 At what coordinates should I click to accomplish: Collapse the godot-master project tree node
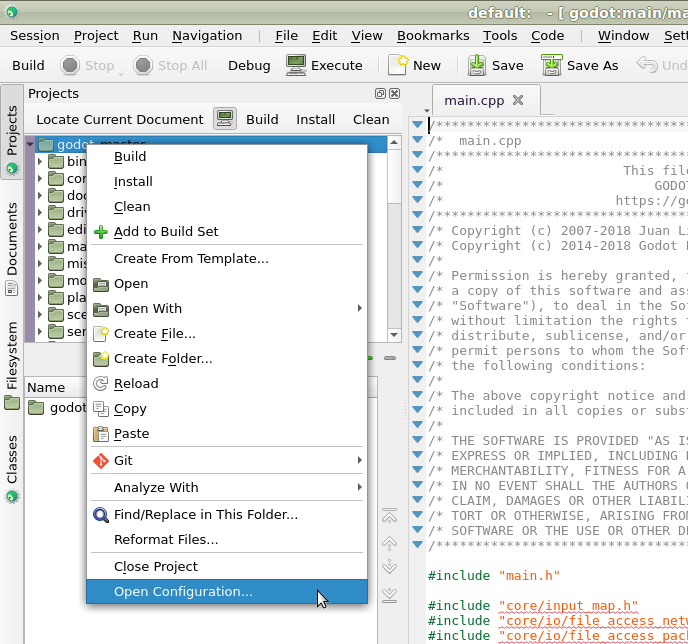click(x=30, y=144)
